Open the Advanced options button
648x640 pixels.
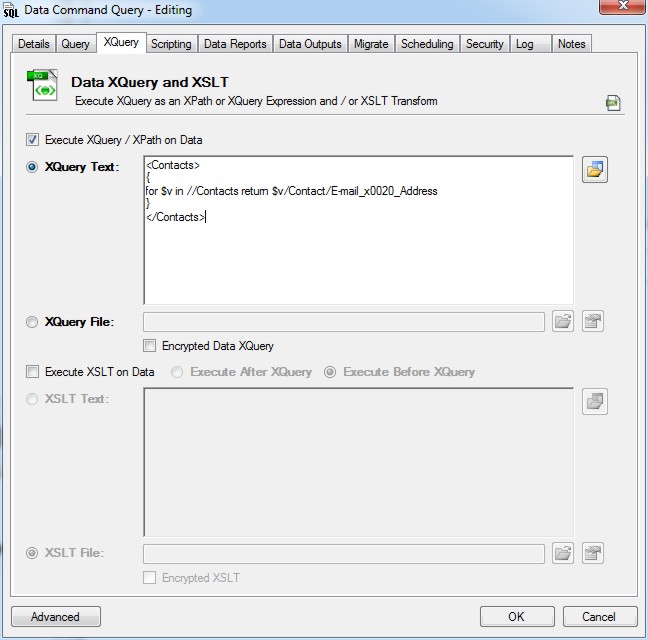[55, 616]
